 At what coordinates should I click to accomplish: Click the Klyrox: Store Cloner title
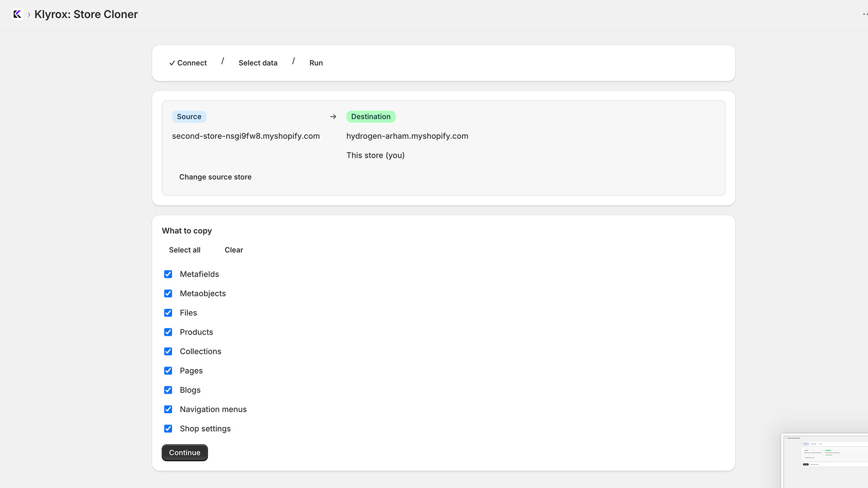point(86,15)
